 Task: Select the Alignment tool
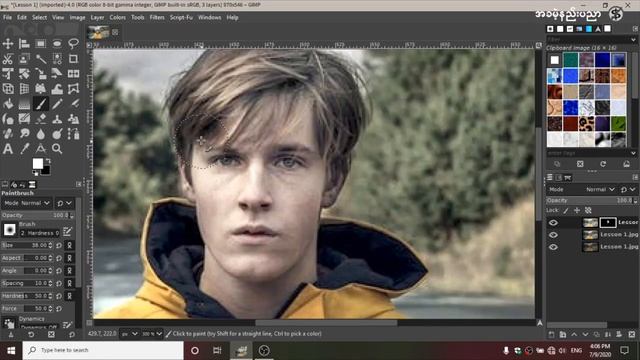pos(24,43)
